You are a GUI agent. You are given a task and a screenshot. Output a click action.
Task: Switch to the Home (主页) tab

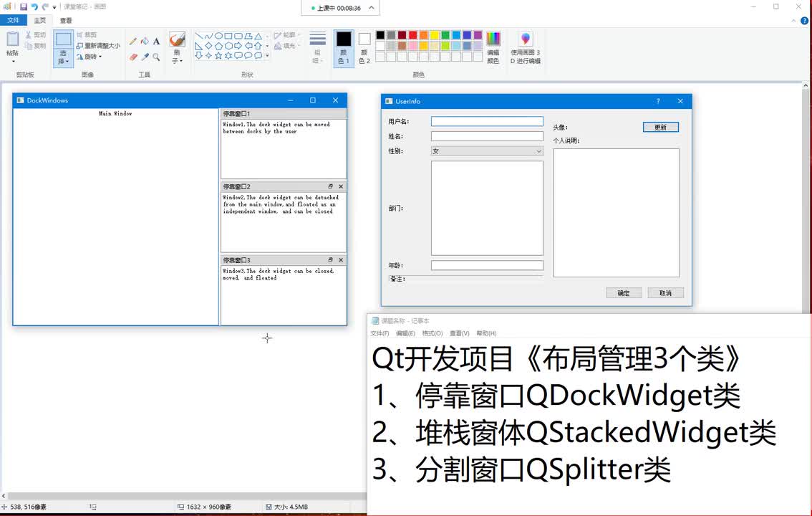(40, 20)
